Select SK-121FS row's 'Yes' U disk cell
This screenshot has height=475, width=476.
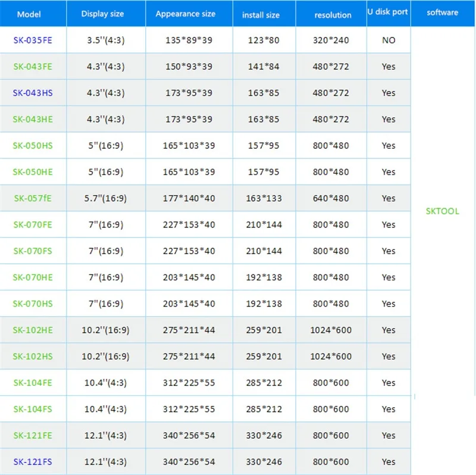point(389,462)
